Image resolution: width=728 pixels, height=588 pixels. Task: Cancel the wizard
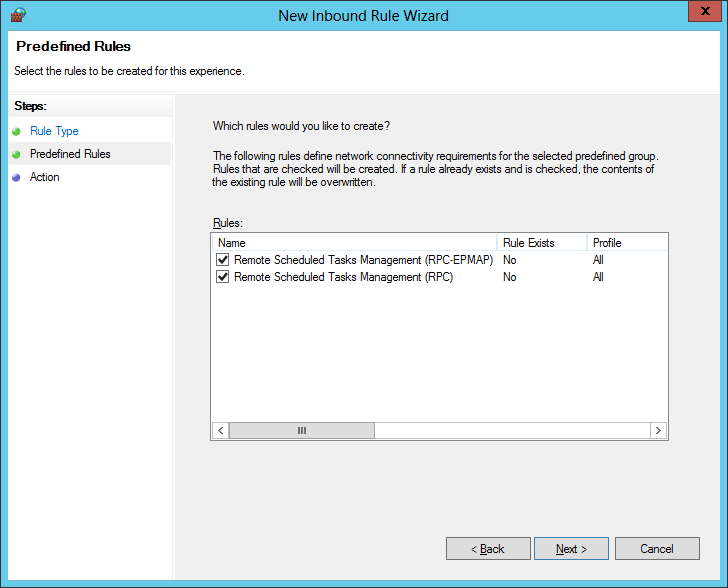point(657,549)
